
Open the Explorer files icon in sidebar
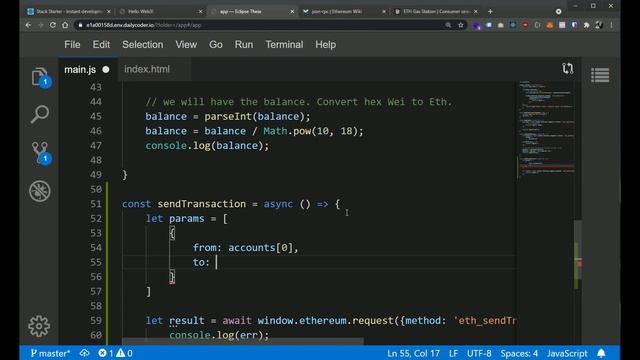point(40,77)
